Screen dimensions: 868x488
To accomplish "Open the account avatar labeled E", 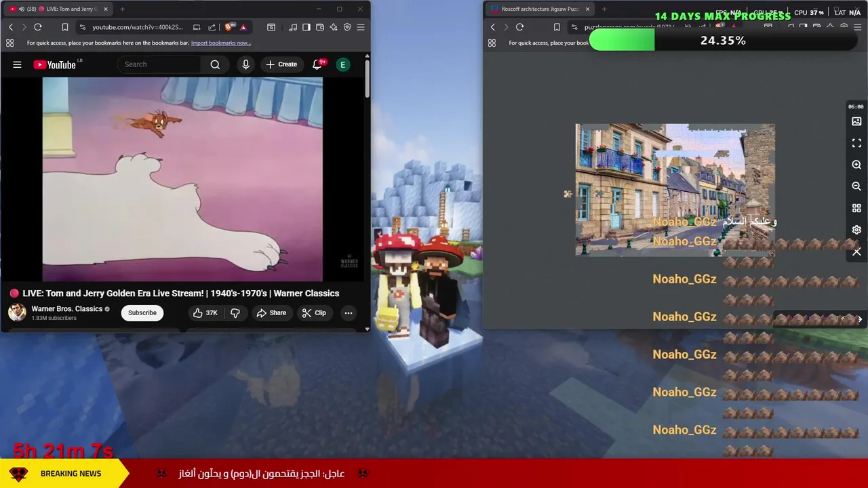I will (x=343, y=64).
